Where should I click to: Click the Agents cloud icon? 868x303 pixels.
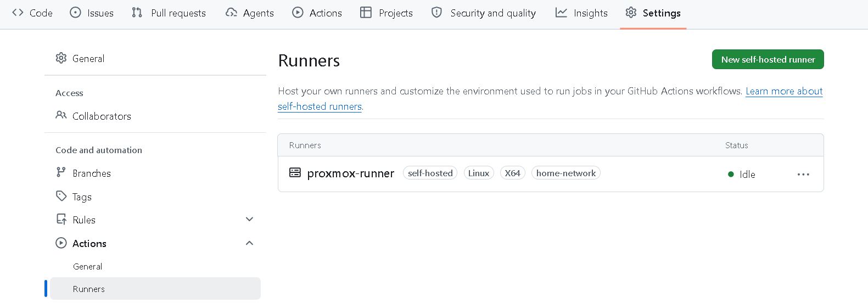click(x=232, y=13)
